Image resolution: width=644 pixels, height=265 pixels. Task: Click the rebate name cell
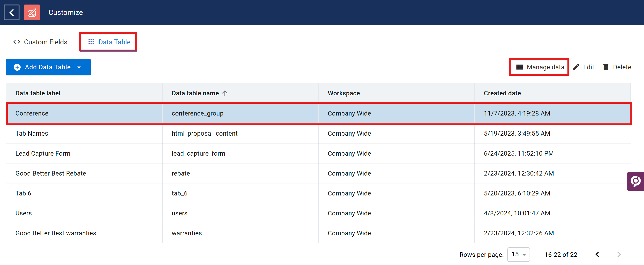coord(181,173)
